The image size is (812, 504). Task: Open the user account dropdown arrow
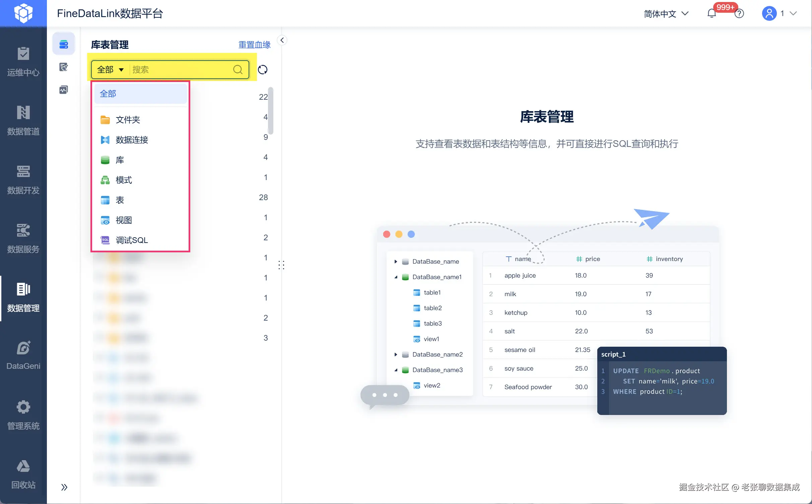[793, 13]
